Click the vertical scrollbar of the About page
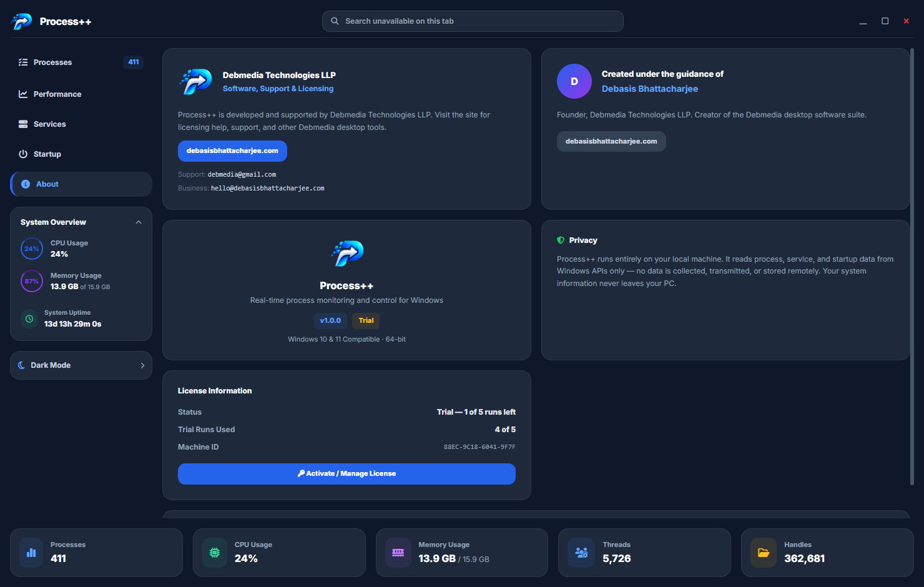This screenshot has height=587, width=924. (x=912, y=267)
